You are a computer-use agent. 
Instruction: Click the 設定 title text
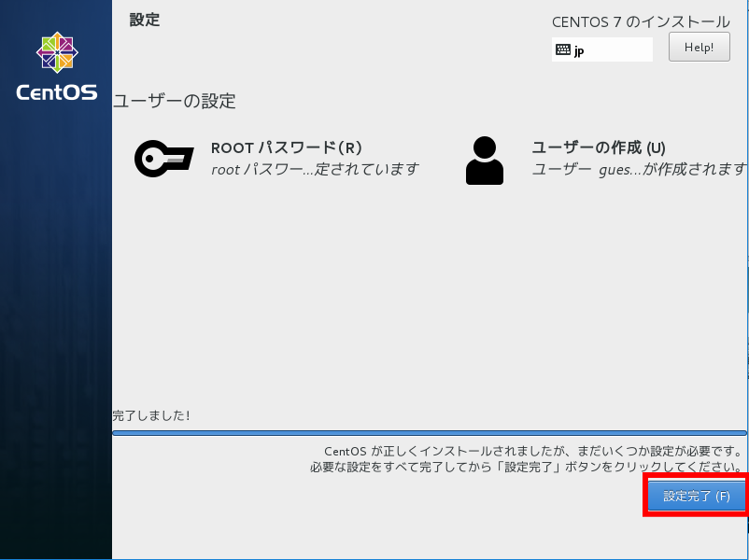[145, 20]
